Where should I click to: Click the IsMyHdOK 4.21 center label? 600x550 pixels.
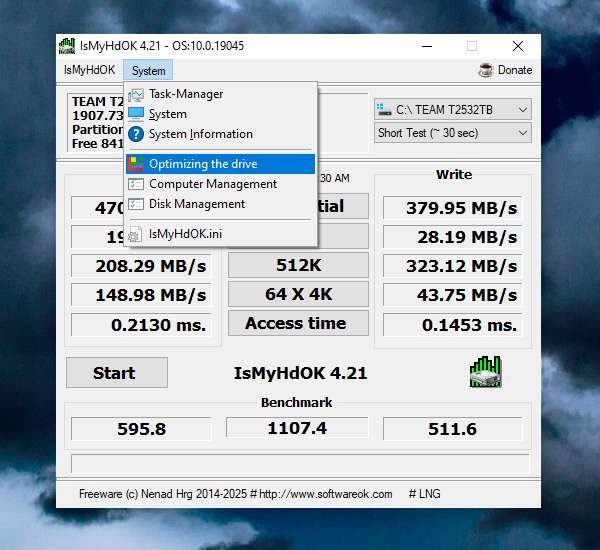coord(300,373)
